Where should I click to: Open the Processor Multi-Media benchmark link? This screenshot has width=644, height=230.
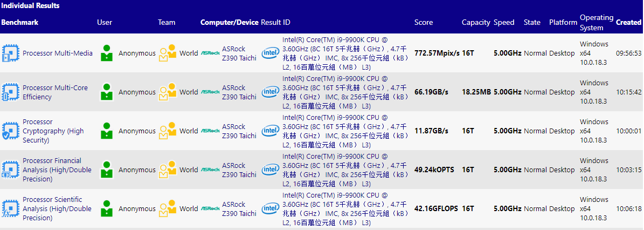tap(58, 53)
